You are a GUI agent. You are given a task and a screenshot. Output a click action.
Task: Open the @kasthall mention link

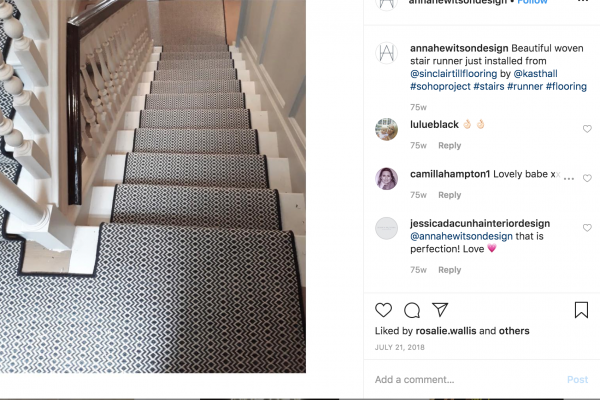click(x=535, y=73)
